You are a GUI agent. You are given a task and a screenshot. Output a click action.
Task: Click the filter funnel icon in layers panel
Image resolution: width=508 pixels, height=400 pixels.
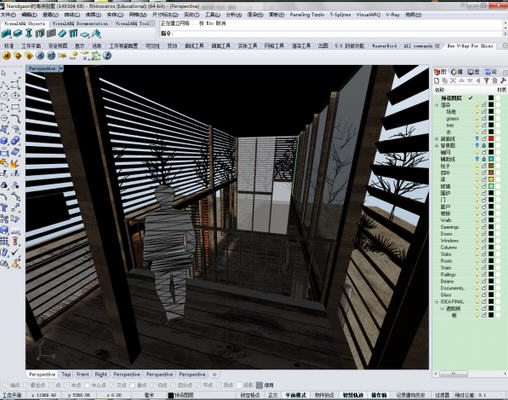tap(486, 81)
